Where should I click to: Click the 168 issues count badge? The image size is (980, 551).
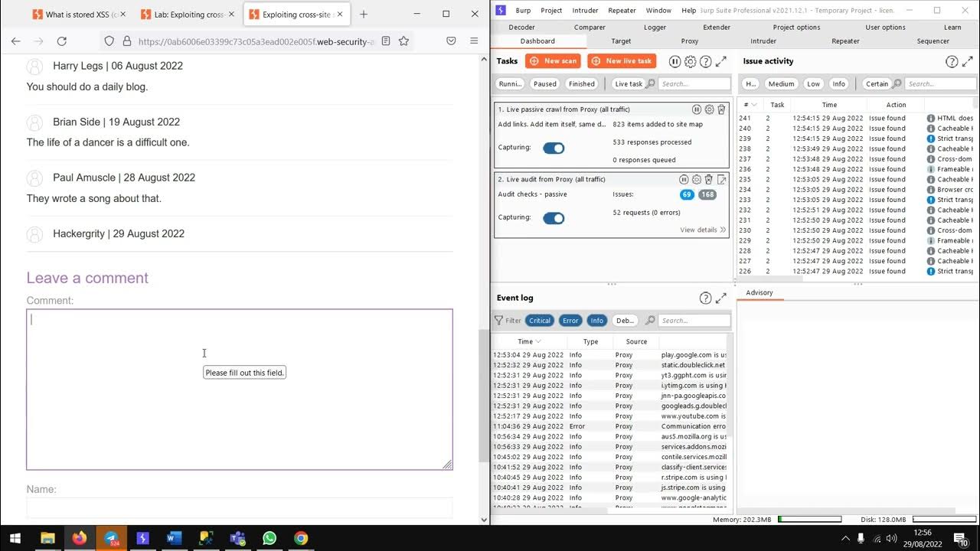707,194
